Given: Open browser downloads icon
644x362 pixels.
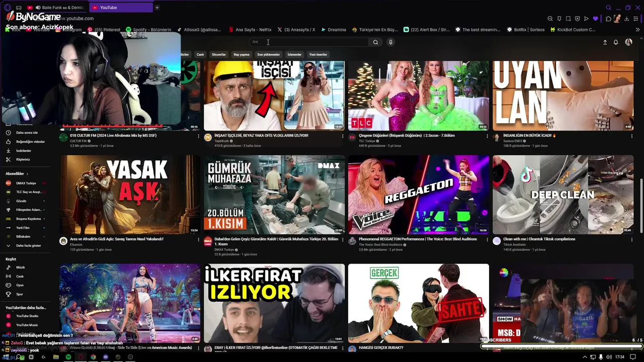Looking at the screenshot, I should [626, 19].
